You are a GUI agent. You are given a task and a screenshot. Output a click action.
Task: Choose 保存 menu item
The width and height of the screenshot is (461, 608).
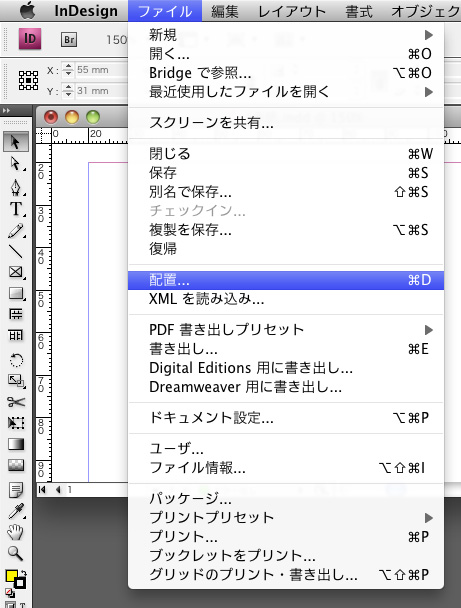286,173
